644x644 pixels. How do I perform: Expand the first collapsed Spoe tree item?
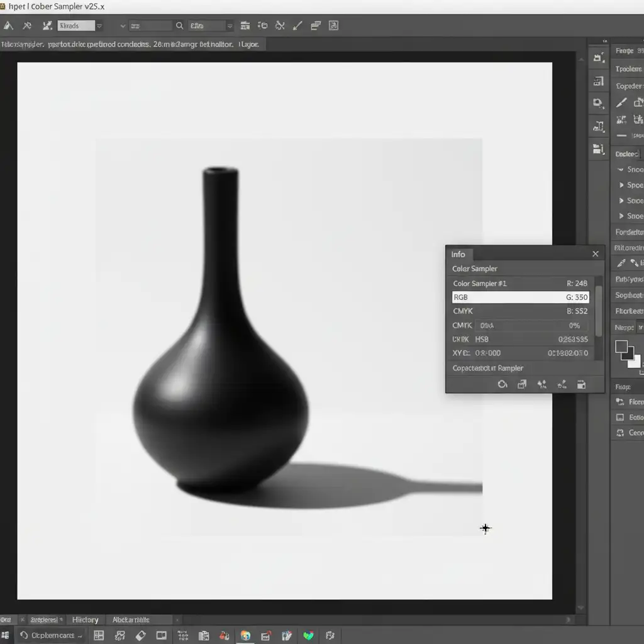621,185
